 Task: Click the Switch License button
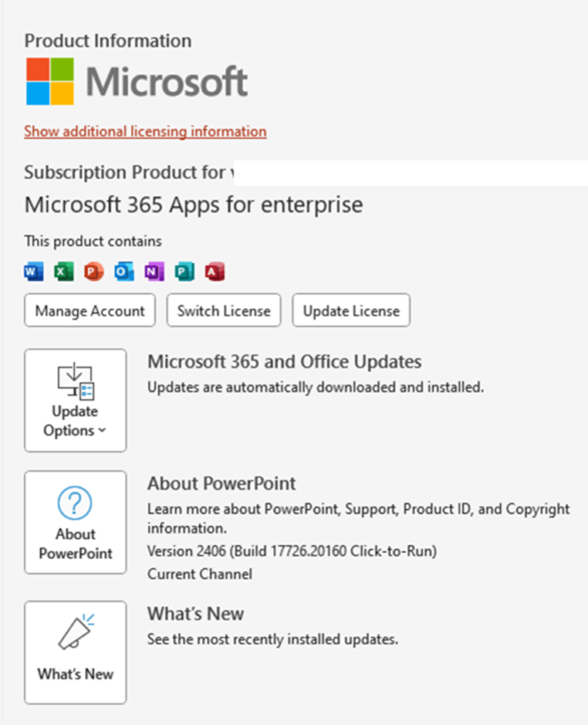[224, 310]
